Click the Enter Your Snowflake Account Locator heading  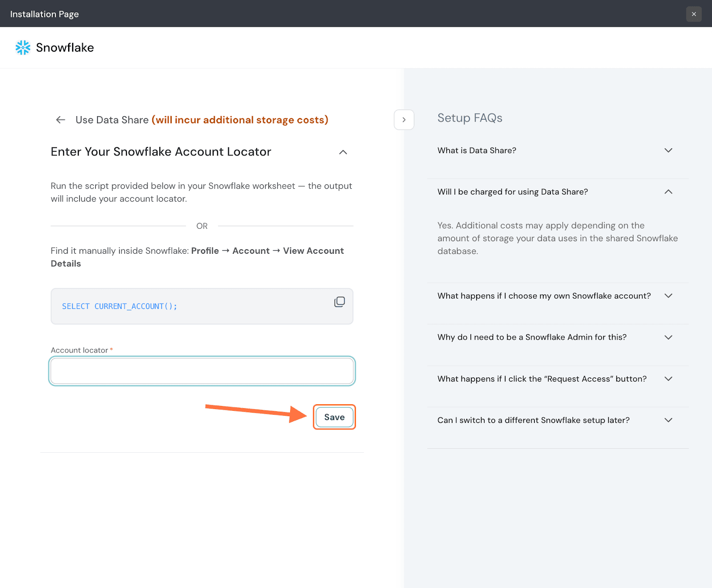click(161, 152)
